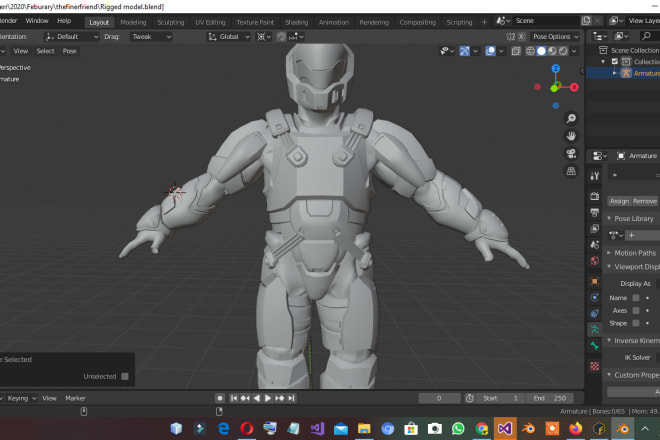Open the Pose menu in viewport header

click(x=69, y=51)
